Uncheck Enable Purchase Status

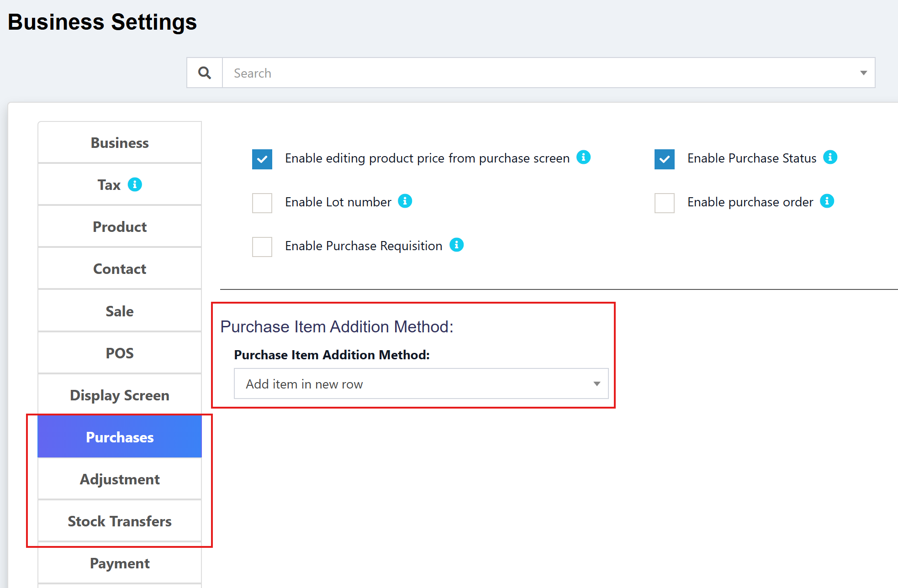pyautogui.click(x=664, y=159)
